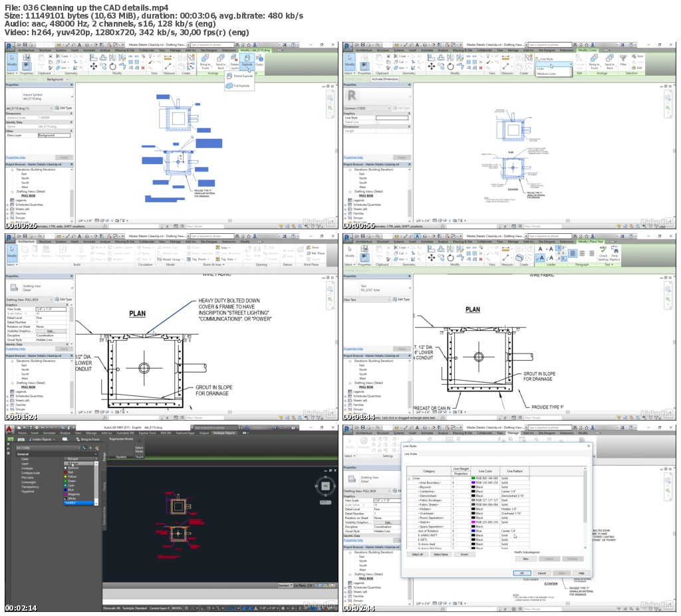Choose Full Explode in the 00:00:26 frame
The image size is (681, 616).
(239, 86)
